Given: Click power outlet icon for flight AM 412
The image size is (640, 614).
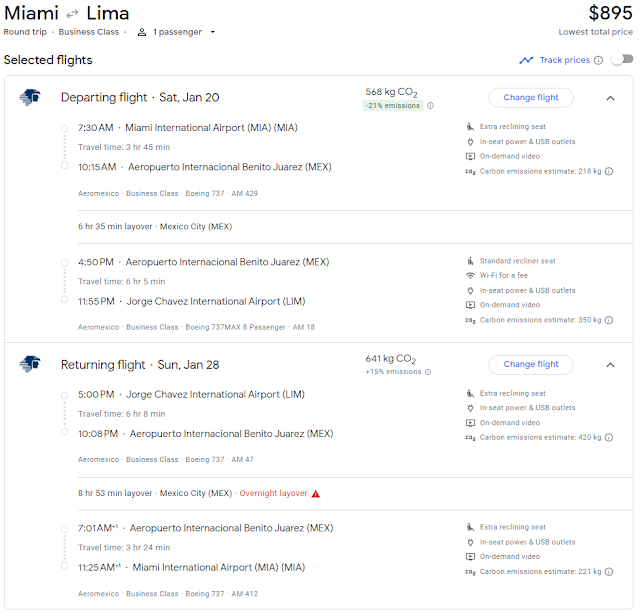Looking at the screenshot, I should click(470, 542).
